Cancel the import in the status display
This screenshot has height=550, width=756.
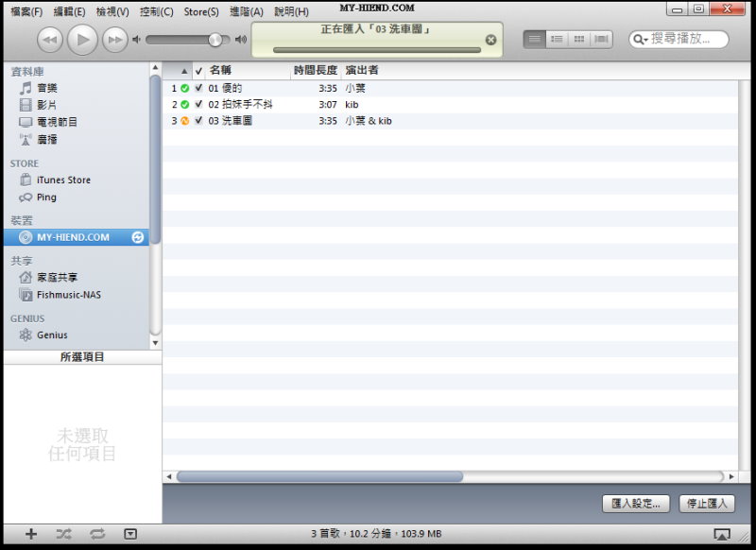490,40
